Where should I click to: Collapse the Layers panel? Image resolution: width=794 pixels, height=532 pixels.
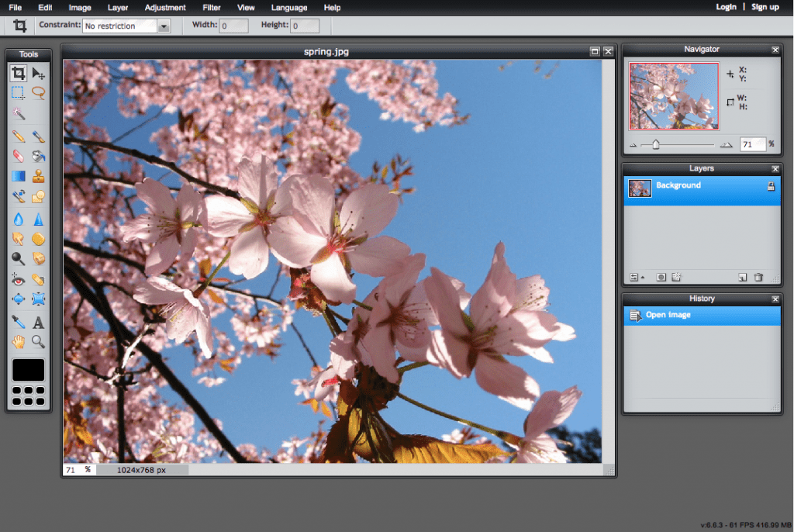point(774,168)
